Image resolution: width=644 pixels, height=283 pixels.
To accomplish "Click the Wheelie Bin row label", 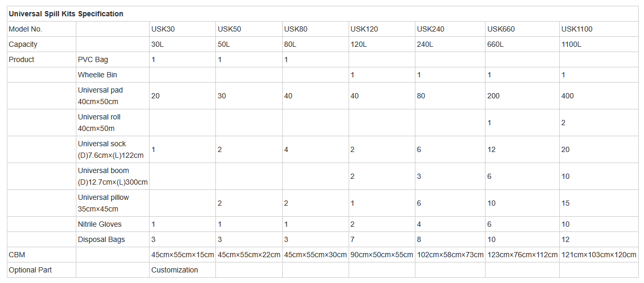I will pos(97,75).
